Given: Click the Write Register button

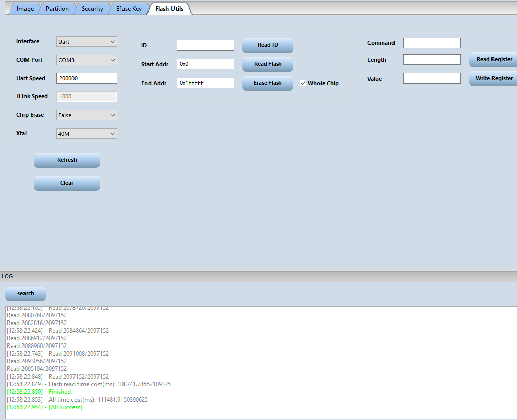Looking at the screenshot, I should (494, 79).
